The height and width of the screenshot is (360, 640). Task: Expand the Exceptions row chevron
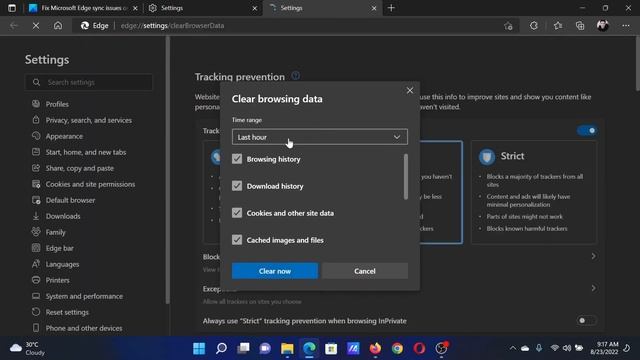[593, 288]
